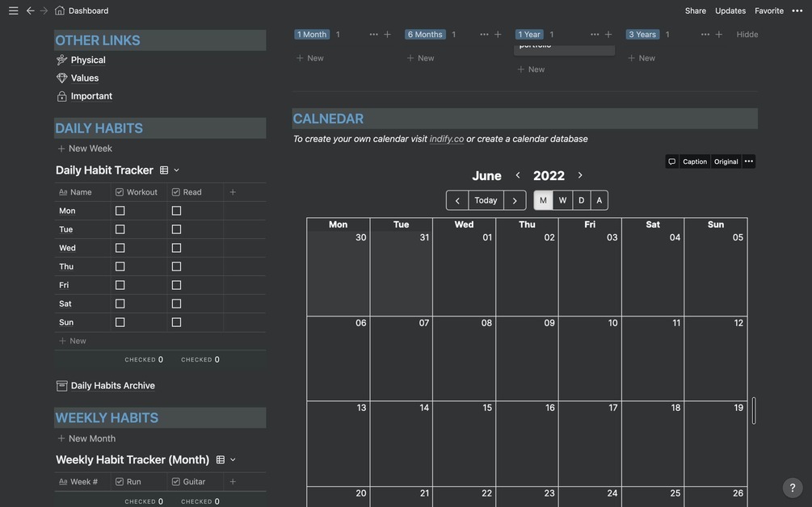812x507 pixels.
Task: Go forward with the right arrow
Action: click(44, 10)
